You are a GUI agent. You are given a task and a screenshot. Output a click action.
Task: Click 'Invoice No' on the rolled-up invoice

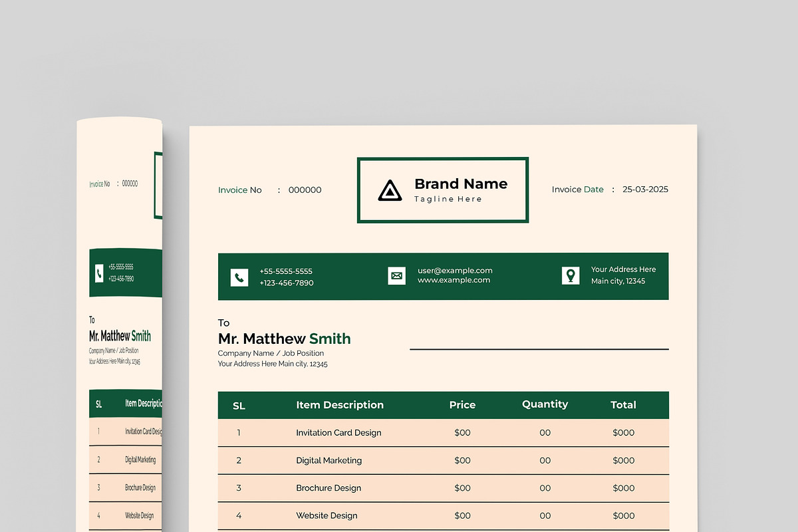click(x=100, y=184)
